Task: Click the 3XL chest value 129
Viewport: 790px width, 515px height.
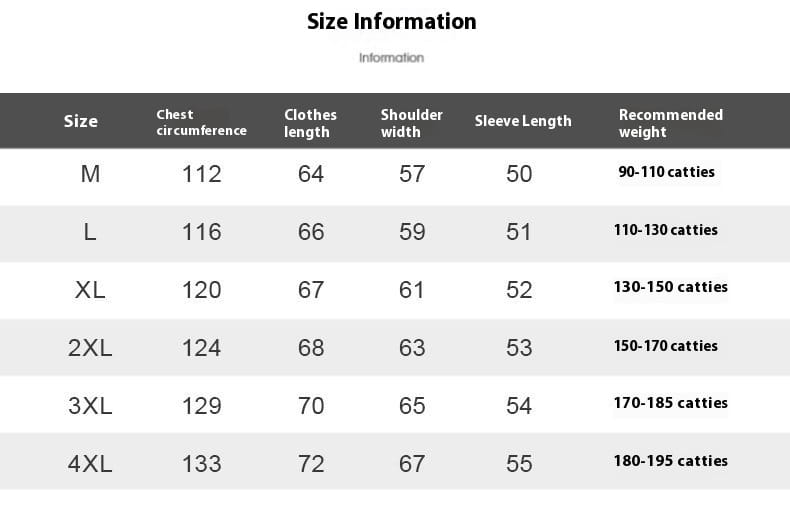Action: pyautogui.click(x=202, y=406)
